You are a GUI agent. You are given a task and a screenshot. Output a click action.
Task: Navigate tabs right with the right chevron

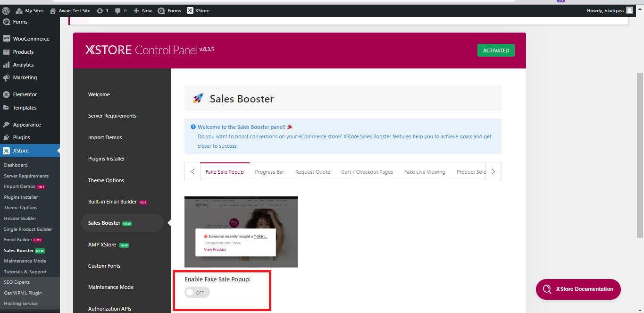pos(493,172)
